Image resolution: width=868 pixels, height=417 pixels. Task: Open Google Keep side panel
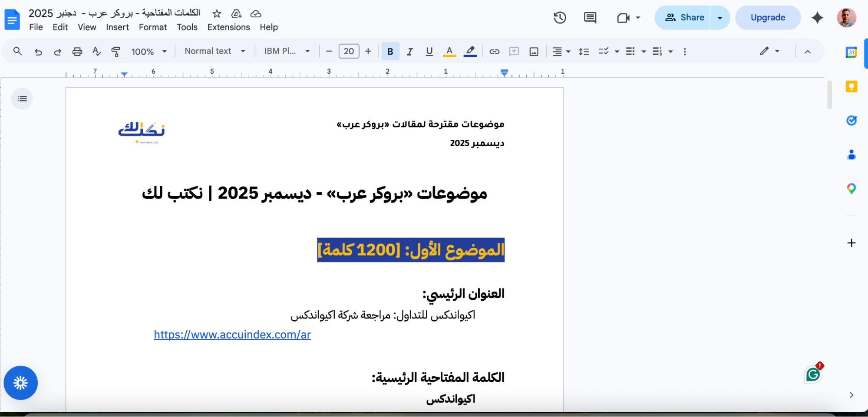point(851,86)
